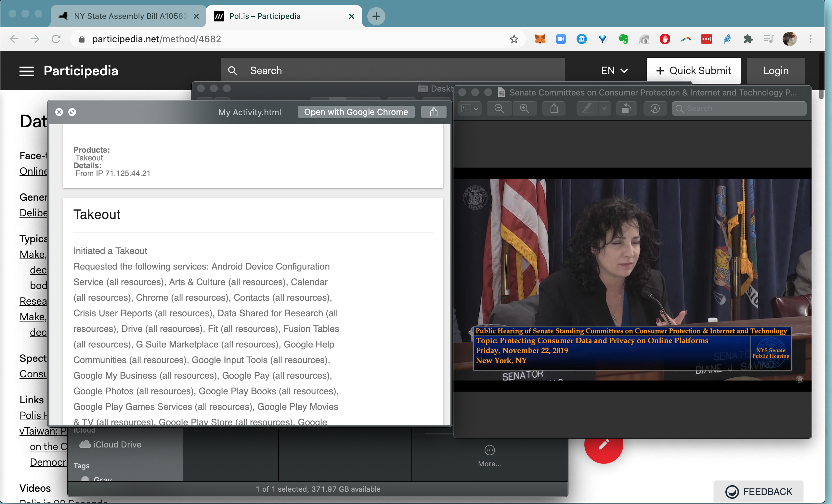Click the Preview zoom out magnifier
The image size is (832, 504).
tap(499, 109)
